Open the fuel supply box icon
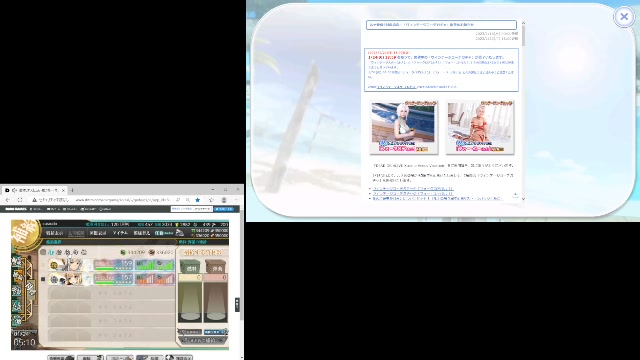Viewport: 640px width, 360px height. pyautogui.click(x=190, y=266)
